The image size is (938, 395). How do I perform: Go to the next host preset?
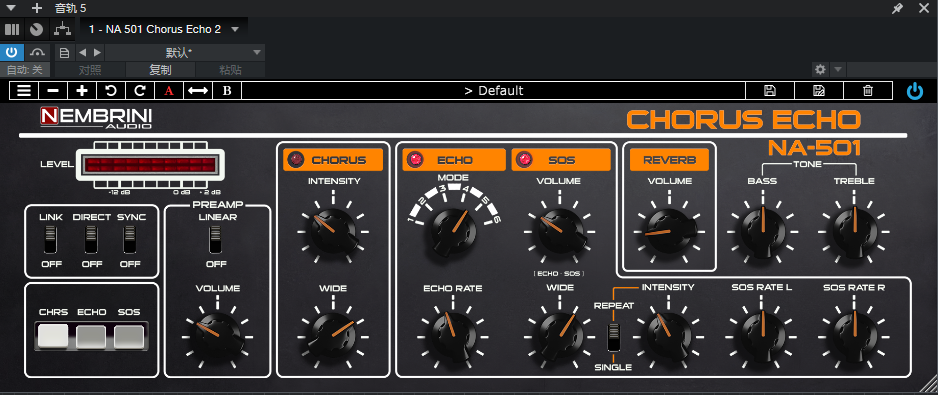pyautogui.click(x=98, y=53)
